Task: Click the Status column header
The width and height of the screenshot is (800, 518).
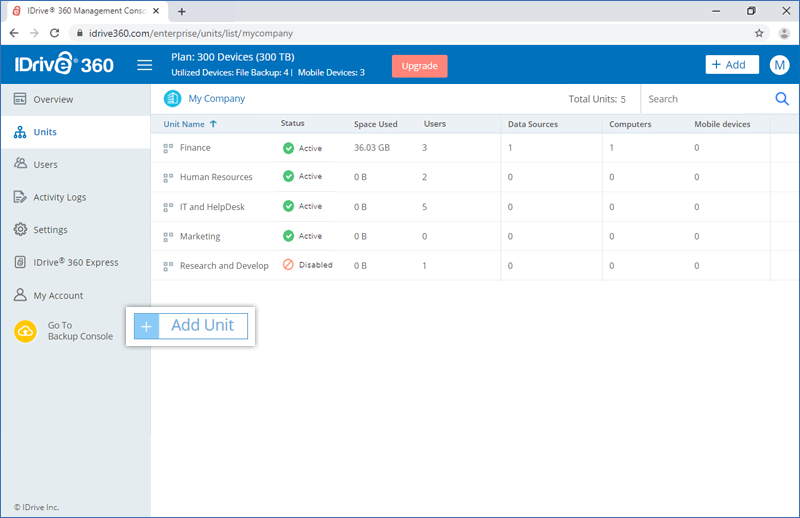Action: point(292,123)
